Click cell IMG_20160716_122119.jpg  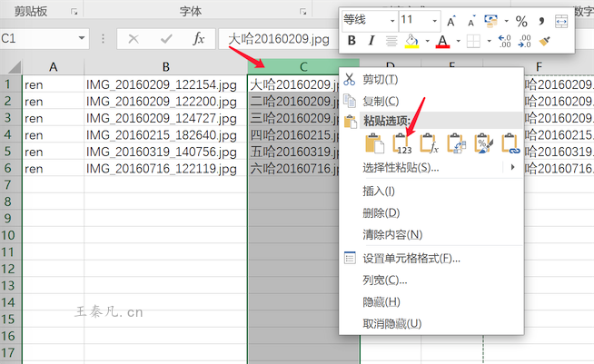coord(165,168)
